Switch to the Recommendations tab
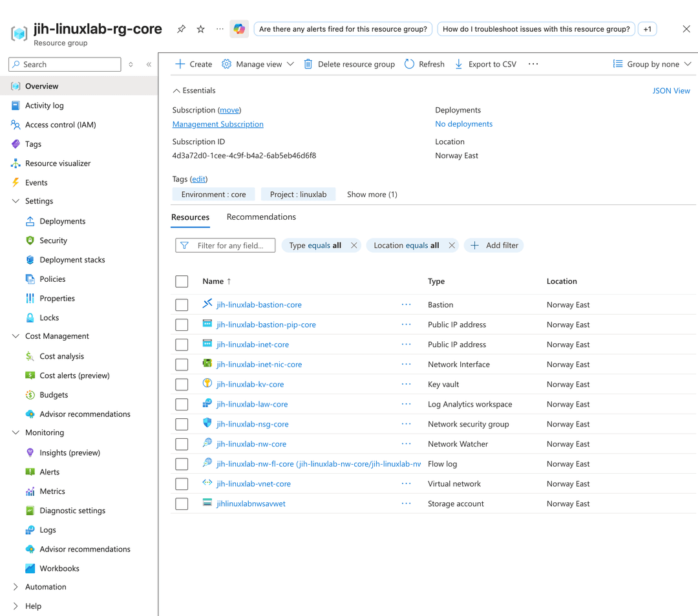Image resolution: width=698 pixels, height=616 pixels. pyautogui.click(x=261, y=217)
